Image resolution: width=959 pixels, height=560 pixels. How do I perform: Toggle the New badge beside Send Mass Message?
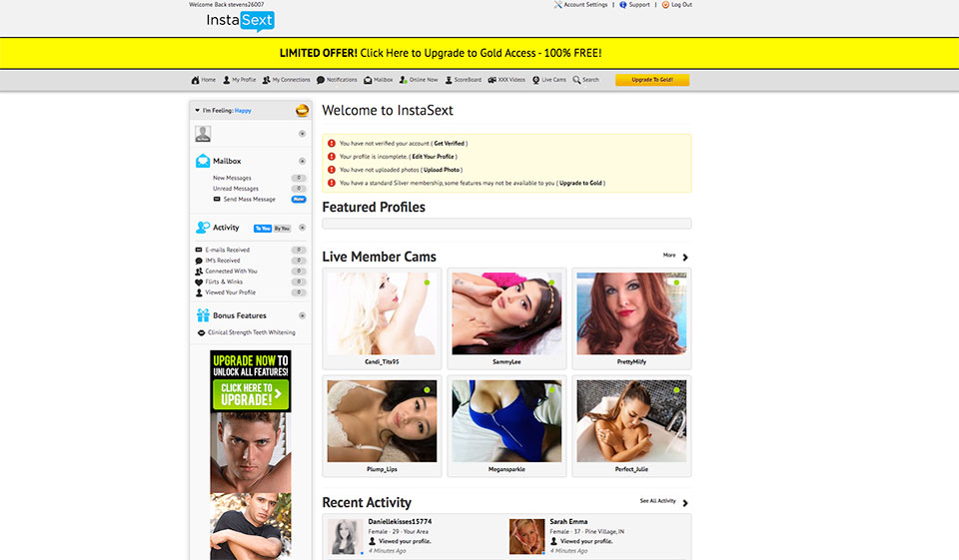[298, 200]
